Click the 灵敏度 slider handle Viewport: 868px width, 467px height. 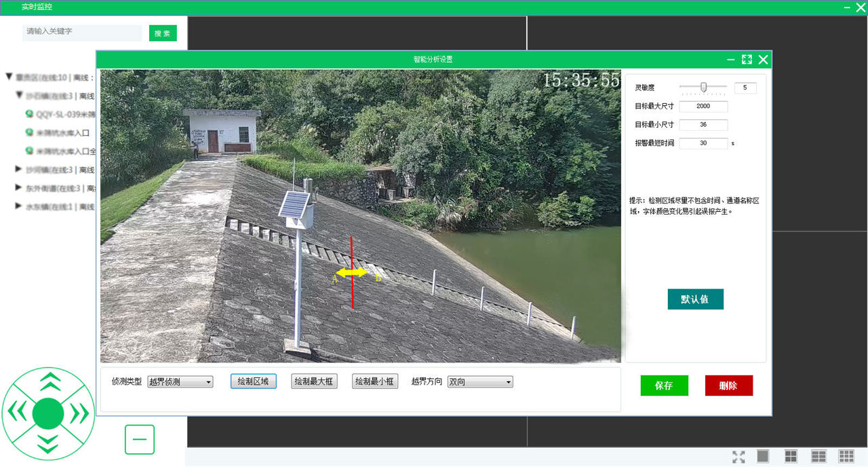tap(704, 87)
